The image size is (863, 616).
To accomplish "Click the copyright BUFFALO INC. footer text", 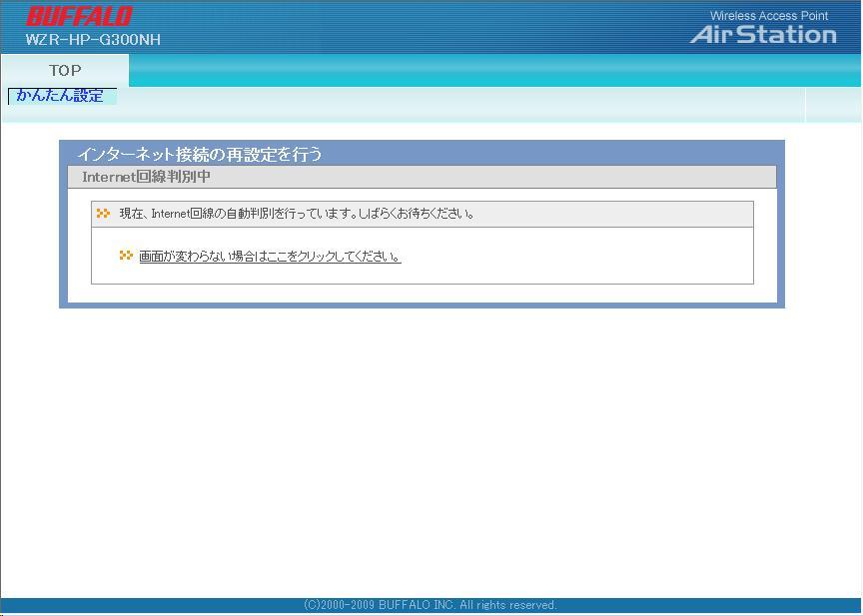I will pos(431,605).
